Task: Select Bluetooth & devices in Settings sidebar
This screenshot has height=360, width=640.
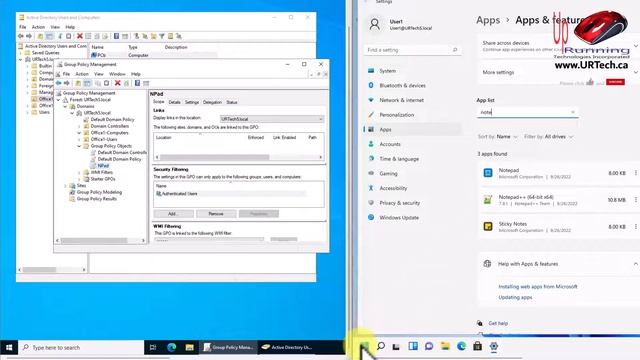Action: [x=402, y=85]
